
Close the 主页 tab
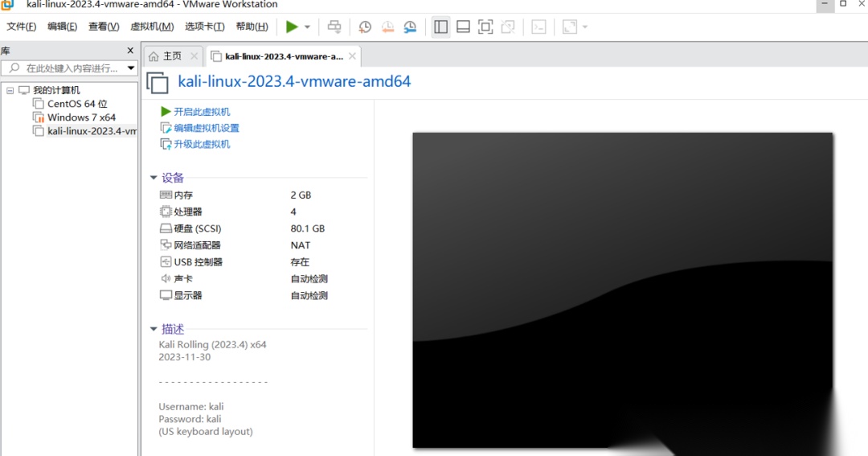194,56
